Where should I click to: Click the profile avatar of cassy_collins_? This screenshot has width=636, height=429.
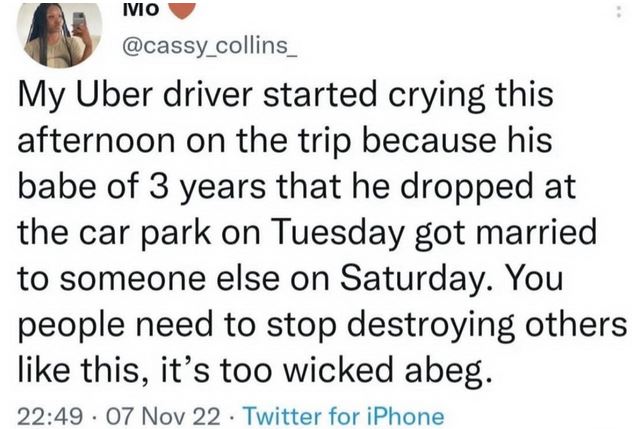coord(59,34)
